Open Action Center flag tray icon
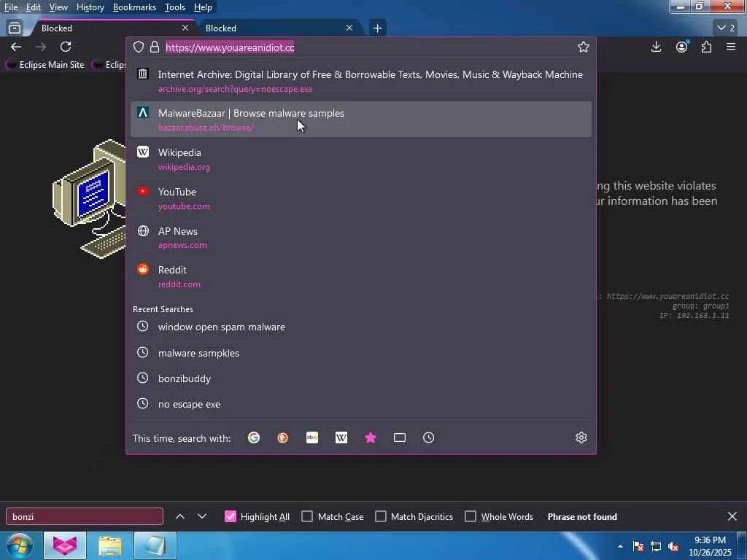Viewport: 747px width, 560px height. (638, 547)
